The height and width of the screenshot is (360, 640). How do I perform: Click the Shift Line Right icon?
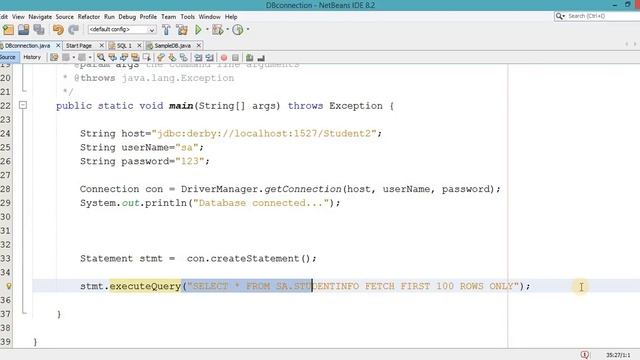pos(210,58)
